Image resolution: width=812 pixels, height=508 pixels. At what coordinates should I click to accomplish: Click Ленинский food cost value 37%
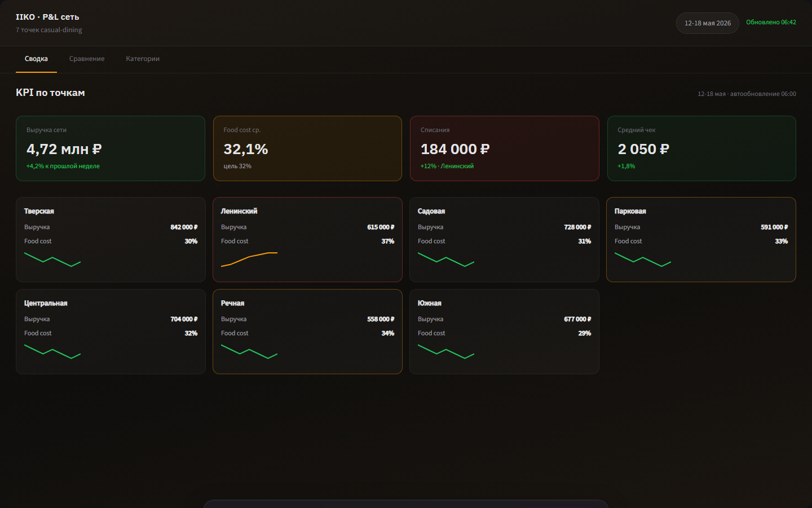[388, 241]
